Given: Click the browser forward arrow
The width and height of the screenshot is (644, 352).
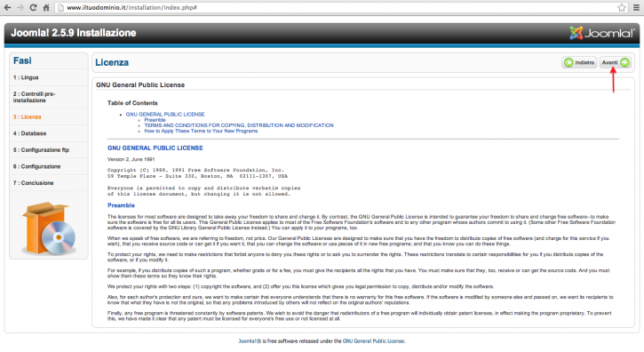Looking at the screenshot, I should [x=20, y=7].
